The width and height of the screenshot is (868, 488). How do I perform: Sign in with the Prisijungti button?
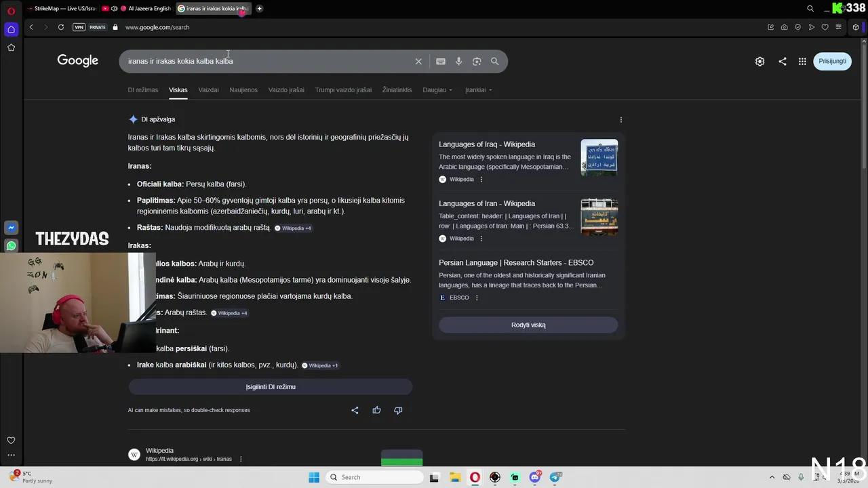click(832, 61)
